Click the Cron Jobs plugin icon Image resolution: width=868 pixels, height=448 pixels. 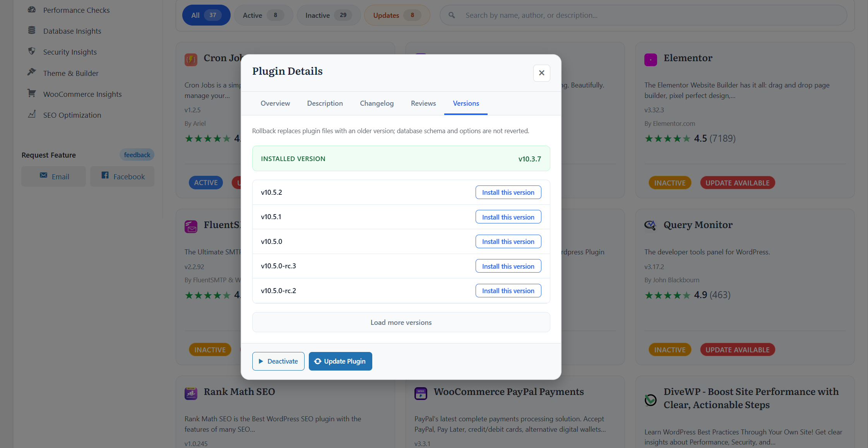point(191,60)
